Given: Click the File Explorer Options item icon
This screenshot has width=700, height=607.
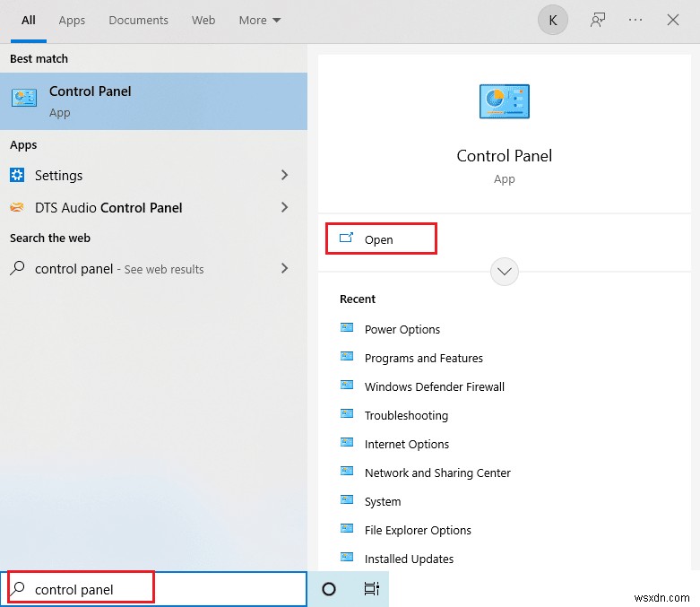Looking at the screenshot, I should pyautogui.click(x=347, y=529).
